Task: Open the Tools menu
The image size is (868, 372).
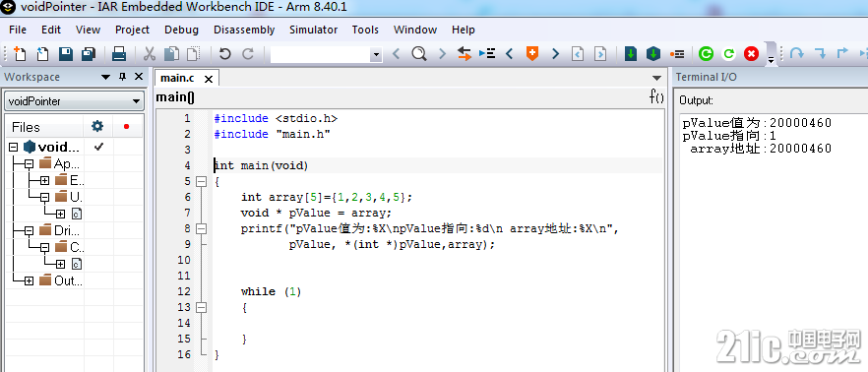Action: coord(365,30)
